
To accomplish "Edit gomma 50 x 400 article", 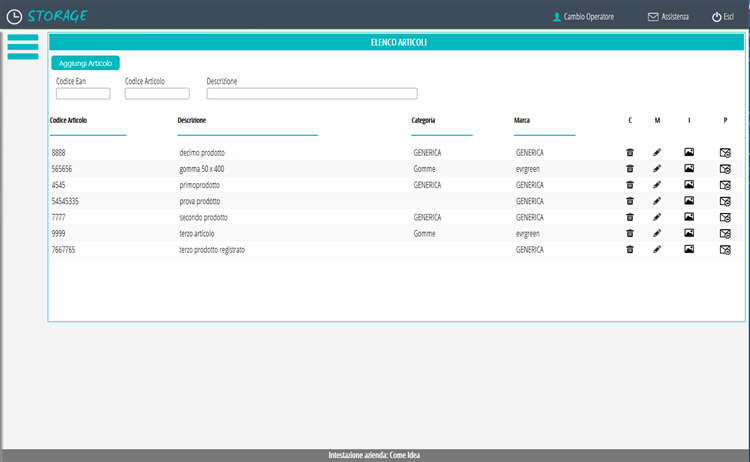I will tap(657, 169).
